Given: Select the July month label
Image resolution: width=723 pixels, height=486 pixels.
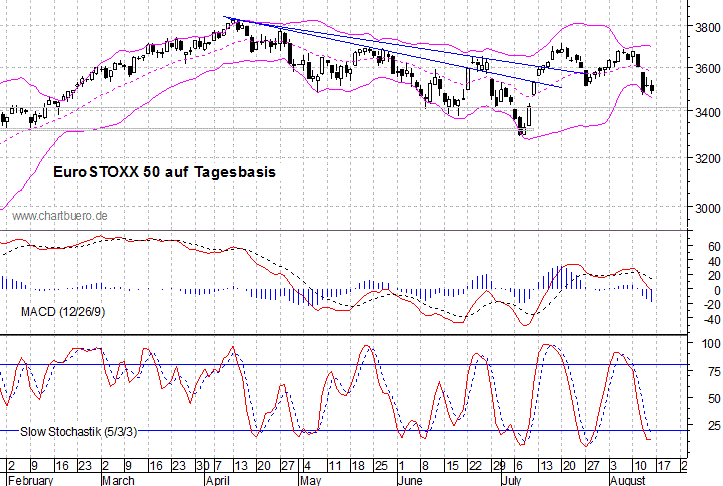Looking at the screenshot, I should click(511, 480).
